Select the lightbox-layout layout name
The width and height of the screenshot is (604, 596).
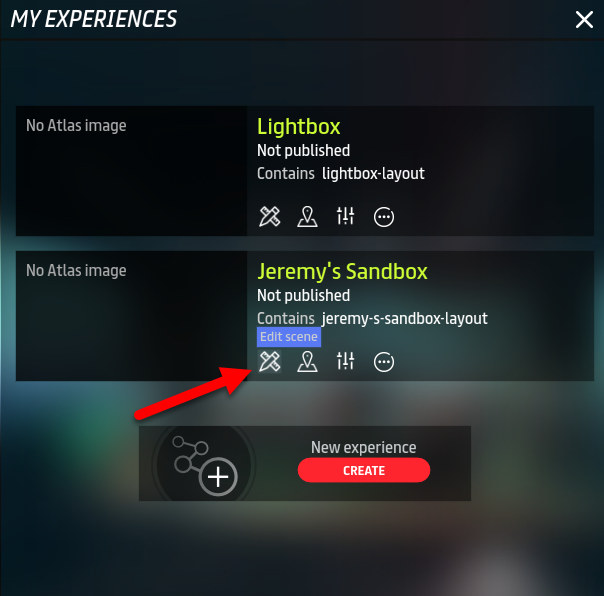point(373,173)
